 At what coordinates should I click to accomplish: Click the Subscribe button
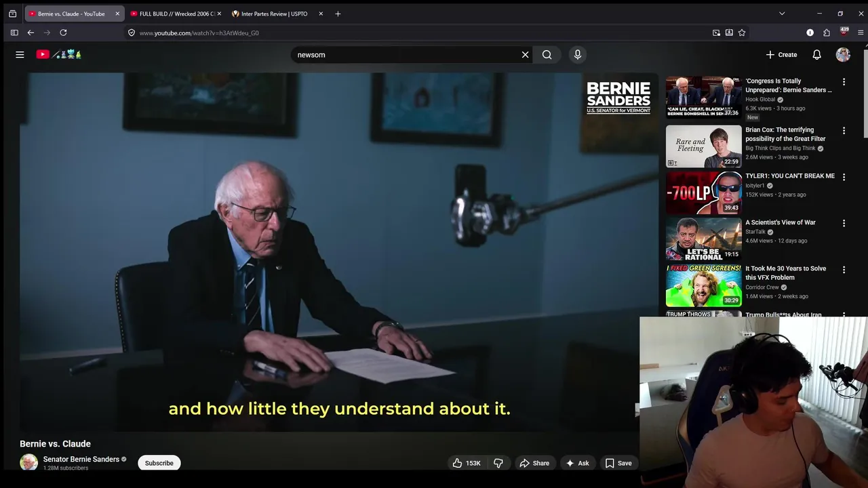tap(159, 463)
